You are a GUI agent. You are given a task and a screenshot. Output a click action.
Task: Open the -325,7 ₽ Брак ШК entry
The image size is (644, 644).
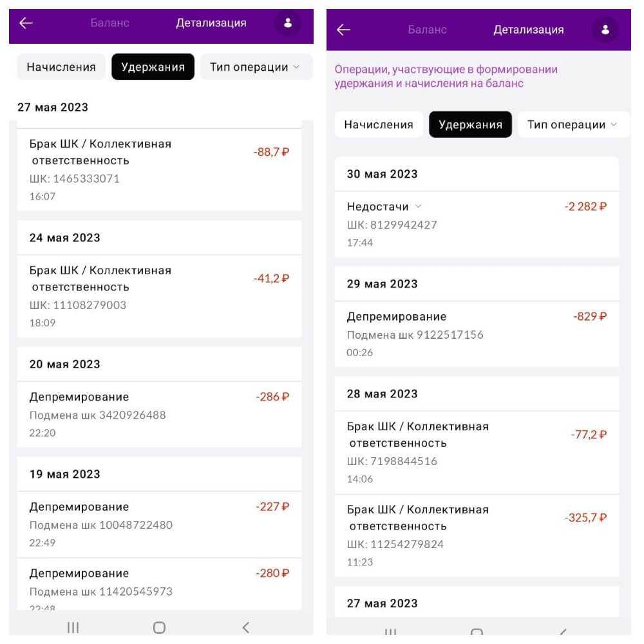(477, 535)
